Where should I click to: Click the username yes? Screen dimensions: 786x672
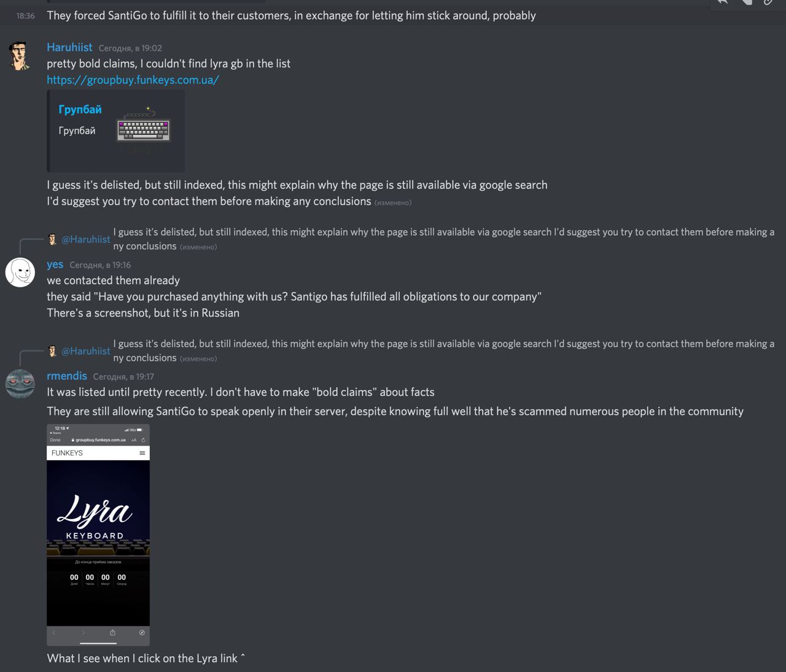(x=55, y=265)
